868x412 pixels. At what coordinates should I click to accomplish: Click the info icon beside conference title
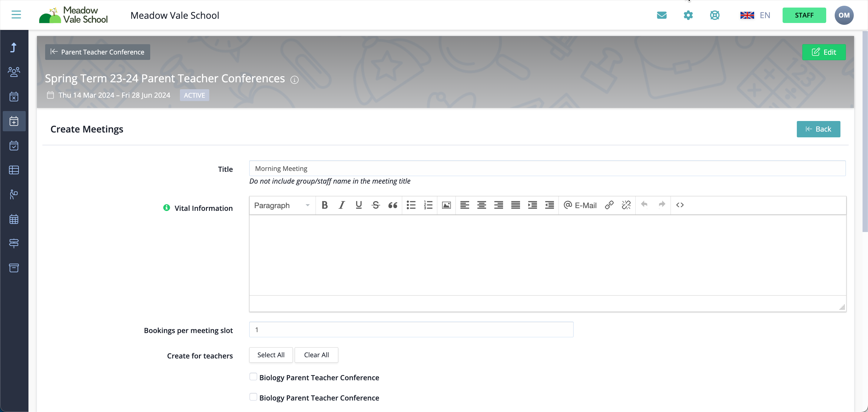(x=294, y=80)
